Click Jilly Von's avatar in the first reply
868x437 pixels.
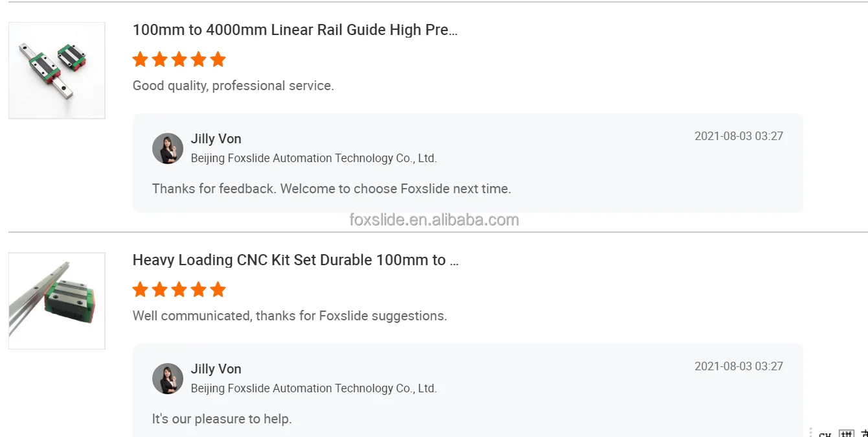pos(168,148)
